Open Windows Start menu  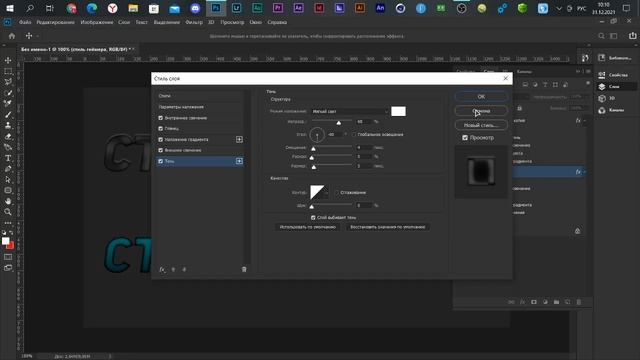point(9,8)
